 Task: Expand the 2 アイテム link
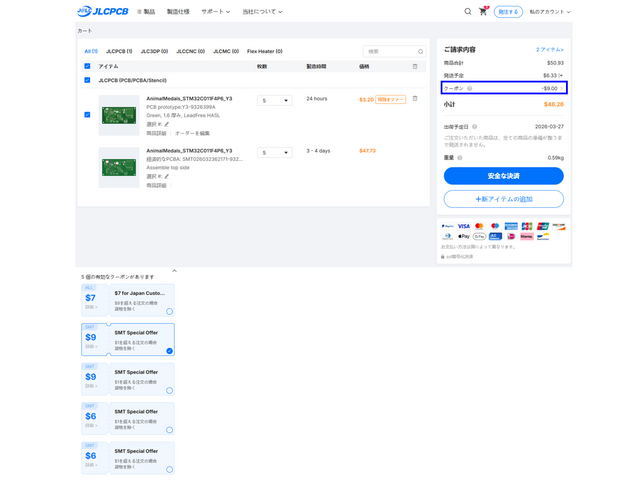coord(550,50)
